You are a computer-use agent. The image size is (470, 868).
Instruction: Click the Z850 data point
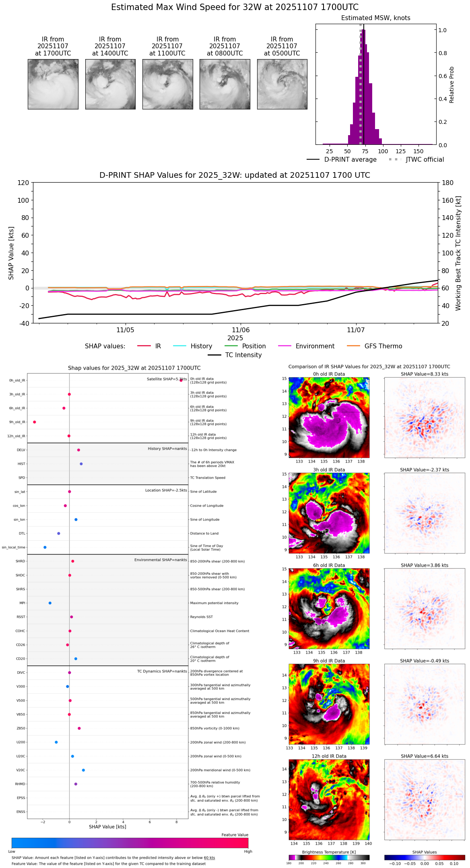(x=79, y=728)
